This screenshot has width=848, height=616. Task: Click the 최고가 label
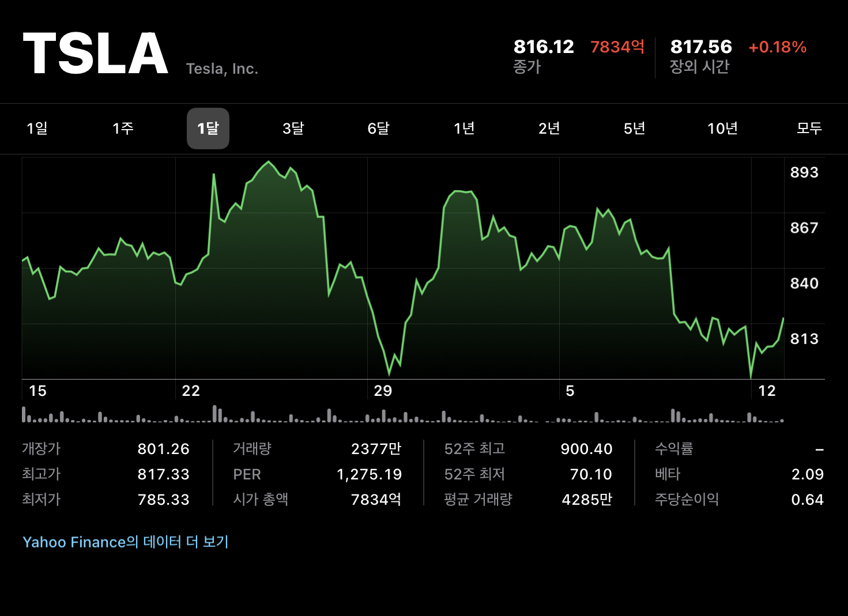[x=41, y=474]
